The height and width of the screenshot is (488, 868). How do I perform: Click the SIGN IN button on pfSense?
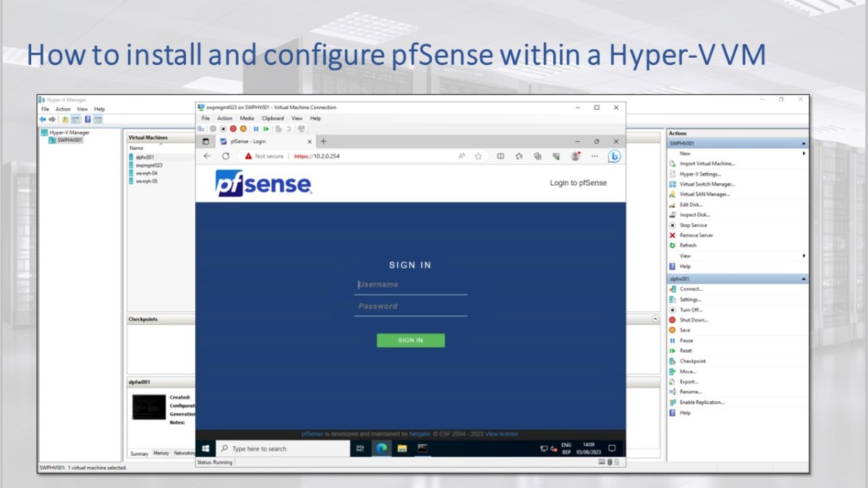click(x=410, y=340)
